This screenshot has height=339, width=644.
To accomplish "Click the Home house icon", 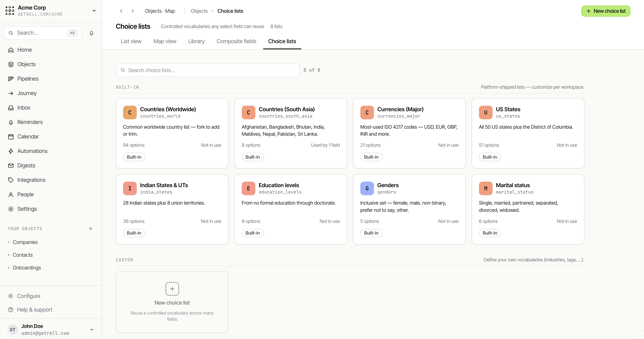I will (11, 50).
